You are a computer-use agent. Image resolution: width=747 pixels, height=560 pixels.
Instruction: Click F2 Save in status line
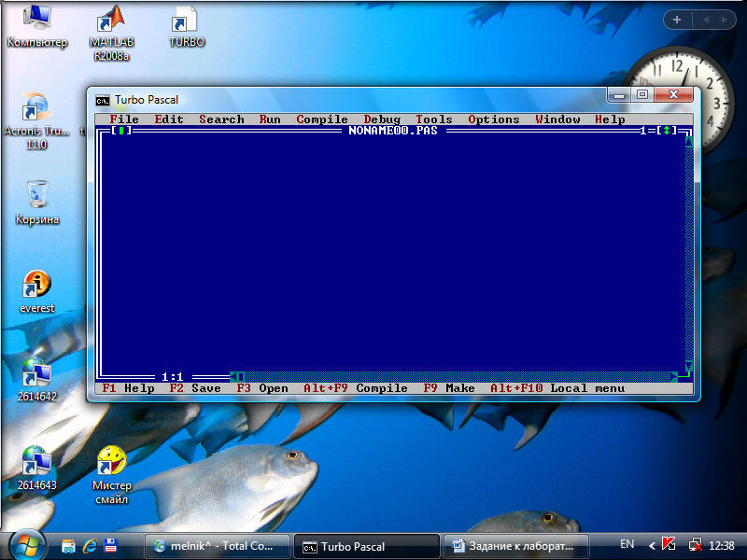pos(195,388)
